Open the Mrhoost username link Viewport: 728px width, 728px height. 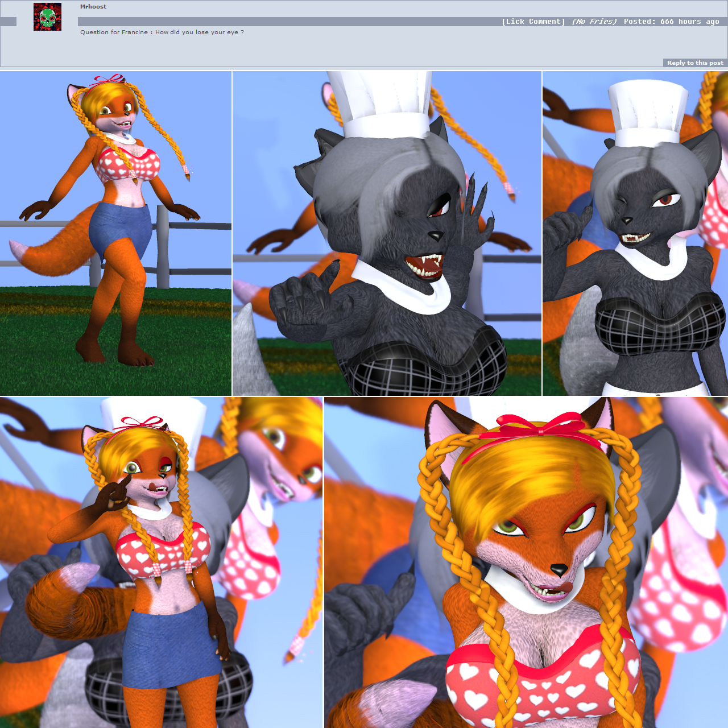pos(93,7)
